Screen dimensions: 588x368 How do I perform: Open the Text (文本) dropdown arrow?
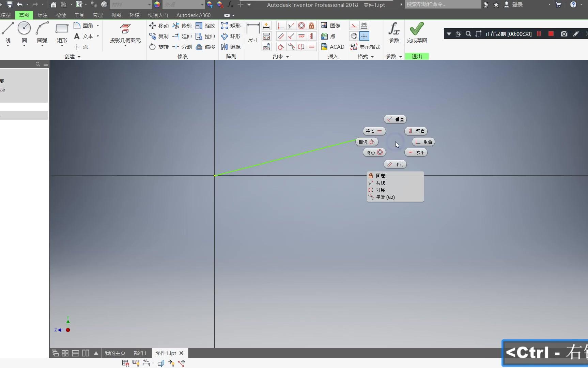pyautogui.click(x=98, y=36)
